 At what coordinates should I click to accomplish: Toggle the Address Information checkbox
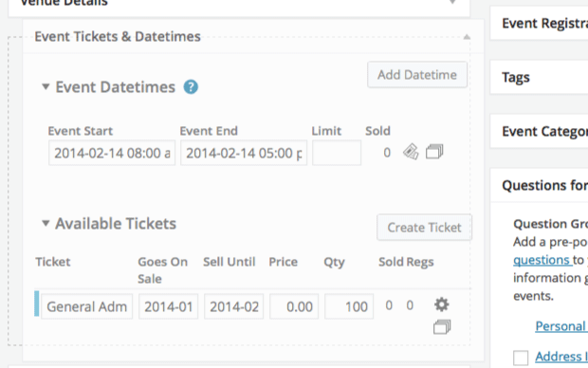pos(521,358)
